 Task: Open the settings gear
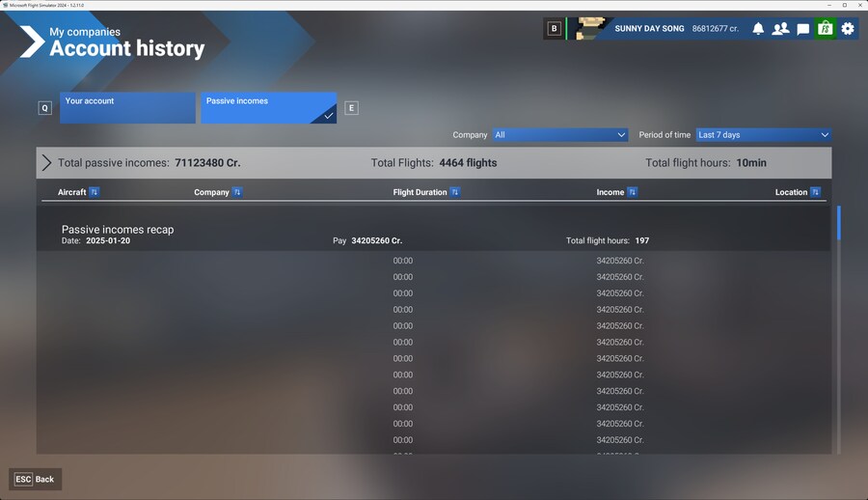pyautogui.click(x=848, y=29)
